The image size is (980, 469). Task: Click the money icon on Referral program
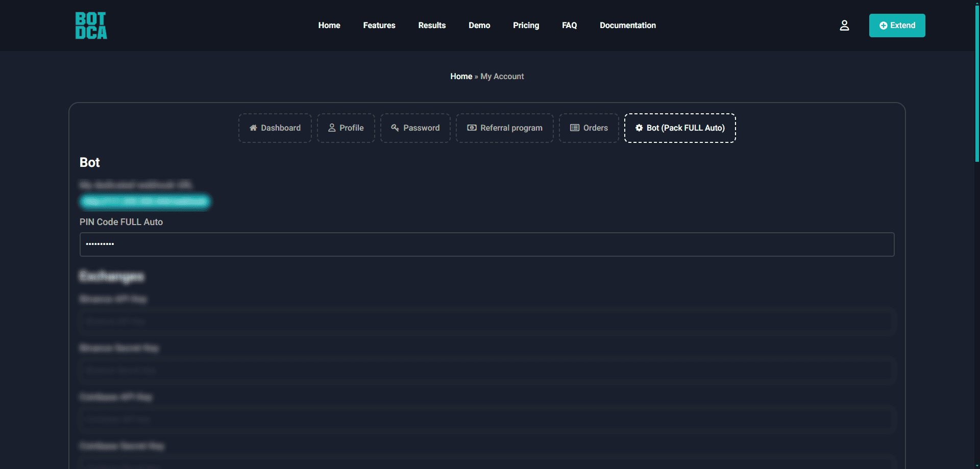point(472,128)
